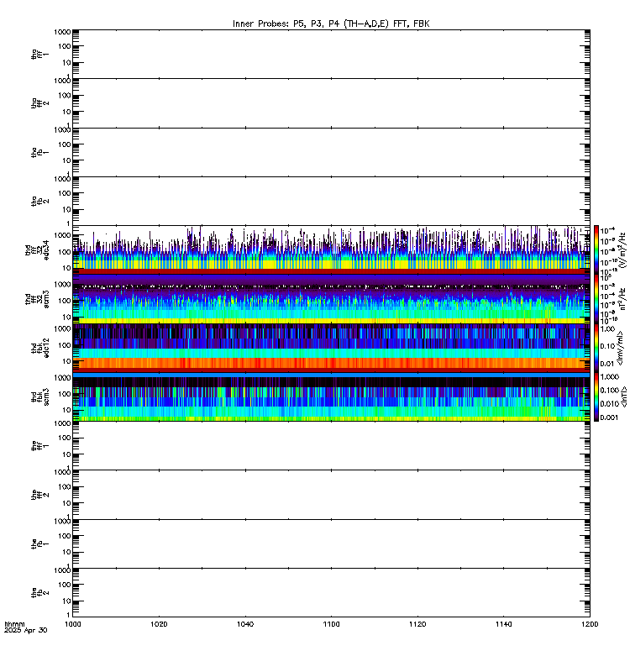The height and width of the screenshot is (672, 630).
Task: Click the empty the fb 2 plot panel
Action: point(331,593)
